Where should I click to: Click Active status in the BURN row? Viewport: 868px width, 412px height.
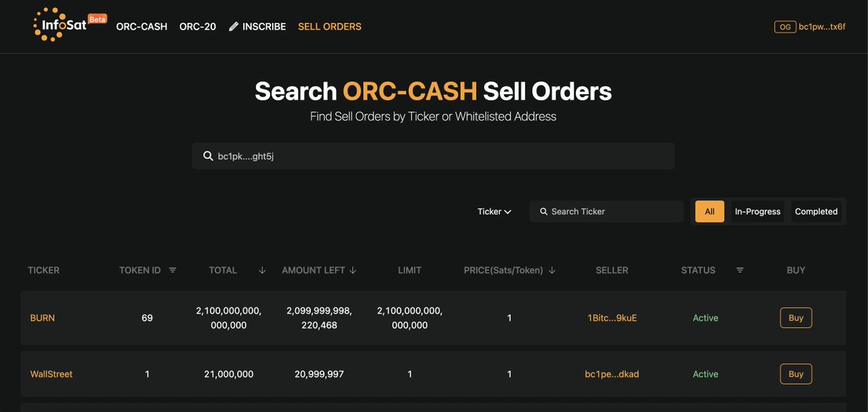coord(705,318)
